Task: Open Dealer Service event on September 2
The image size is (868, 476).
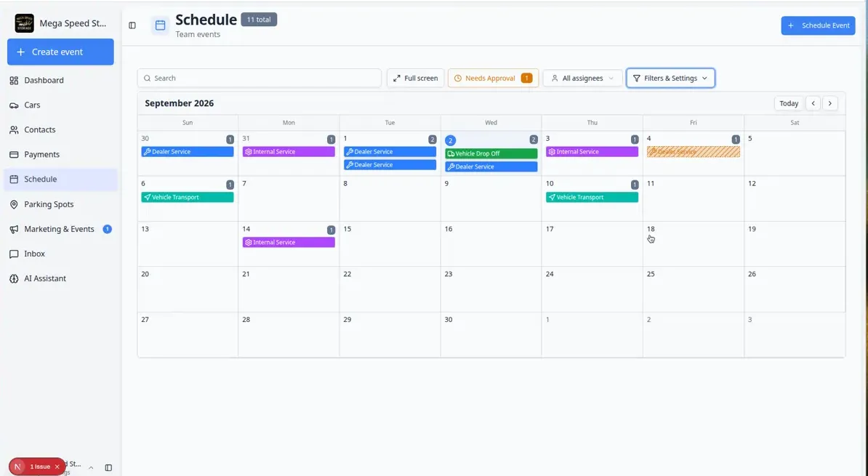Action: 491,166
